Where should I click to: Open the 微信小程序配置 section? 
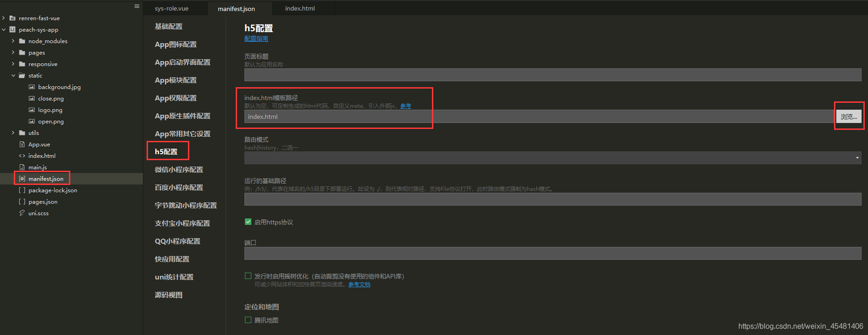(179, 170)
